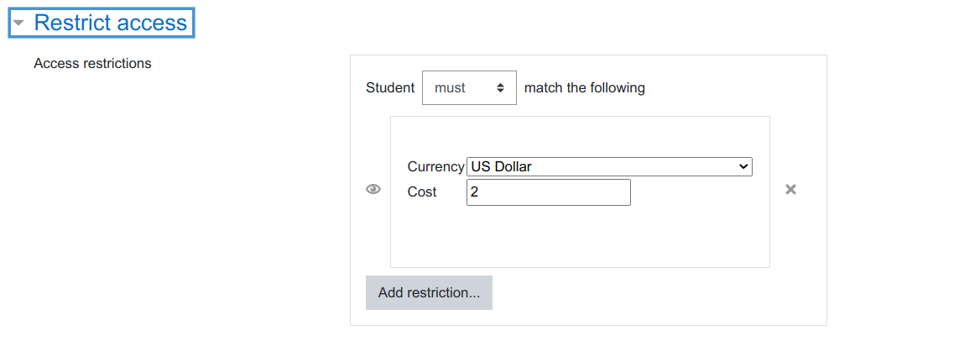Click blank area right of Add restriction button

[654, 293]
